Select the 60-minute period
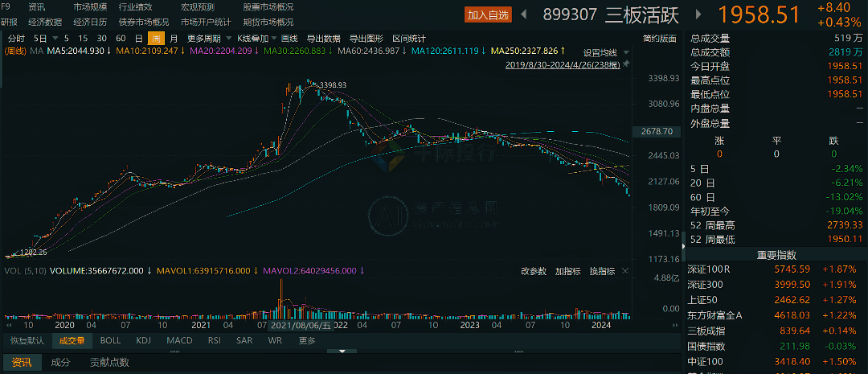The width and height of the screenshot is (868, 374). click(121, 39)
